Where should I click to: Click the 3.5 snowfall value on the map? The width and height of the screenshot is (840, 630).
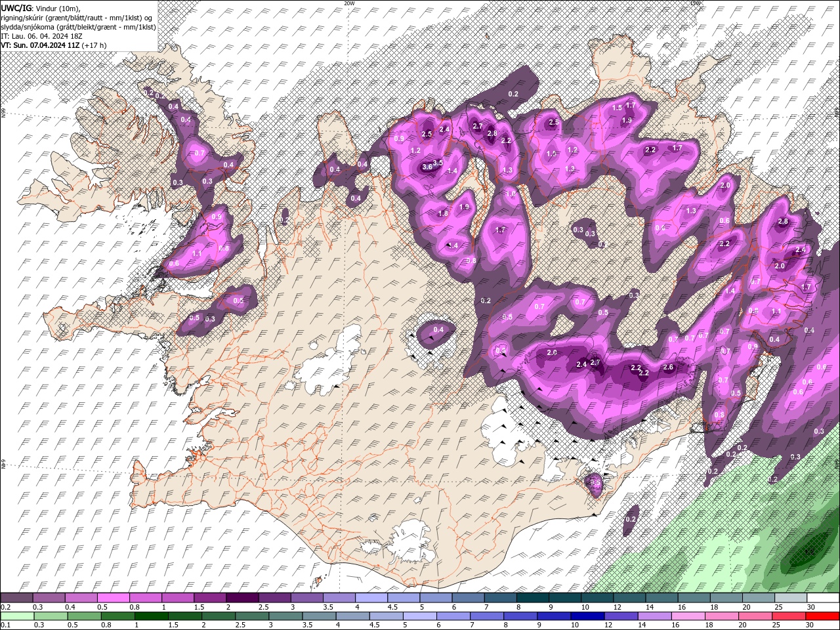pos(438,162)
